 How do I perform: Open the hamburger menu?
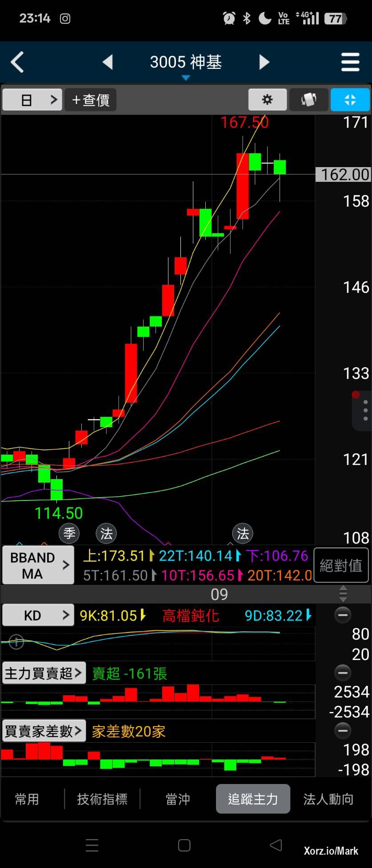click(x=350, y=62)
